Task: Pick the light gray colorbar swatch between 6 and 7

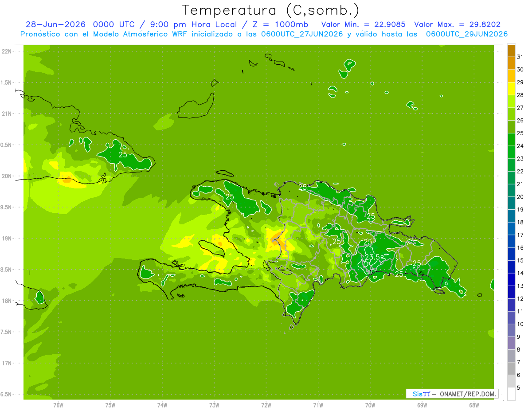Action: pyautogui.click(x=511, y=369)
